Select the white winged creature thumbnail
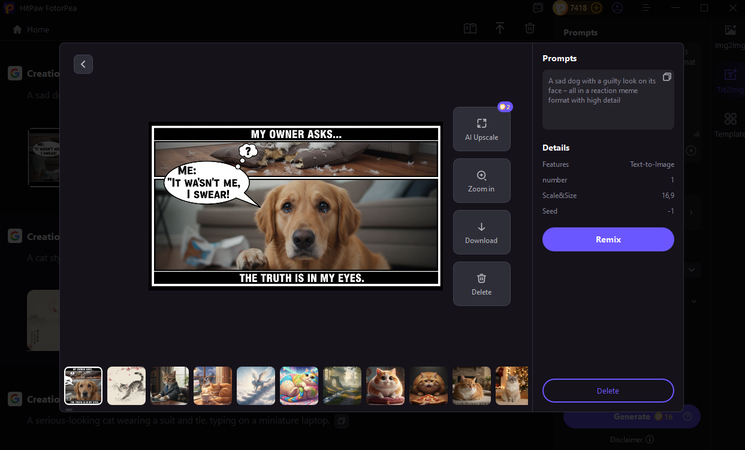This screenshot has height=450, width=745. [256, 385]
